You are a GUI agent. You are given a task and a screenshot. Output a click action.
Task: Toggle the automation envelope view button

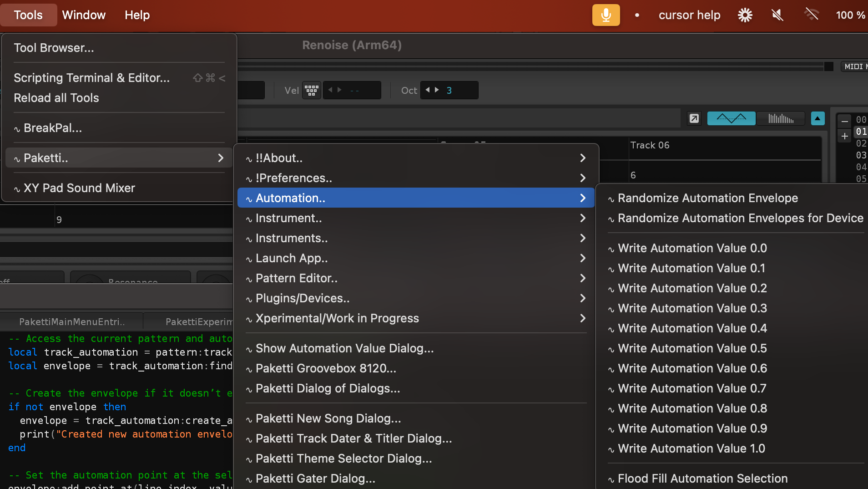(x=731, y=118)
